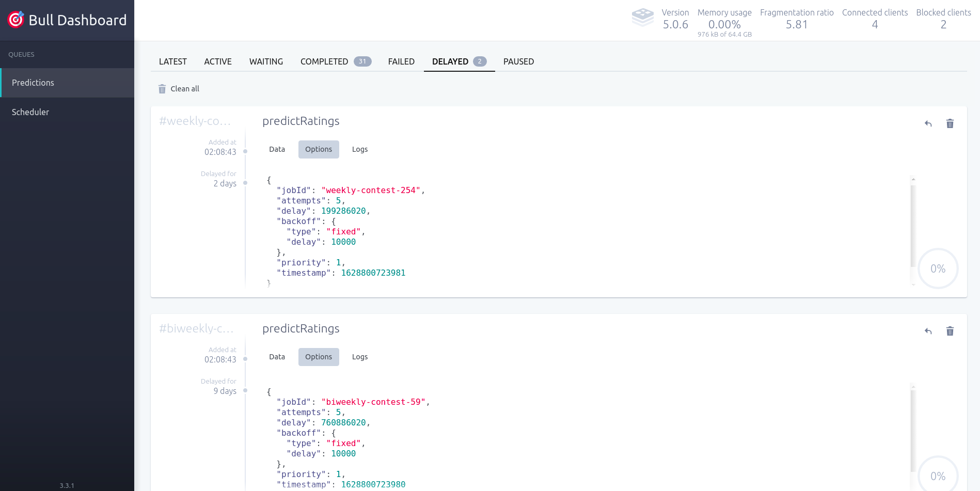Click the "biweekly-contest-59" jobId value
This screenshot has height=491, width=980.
coord(373,402)
